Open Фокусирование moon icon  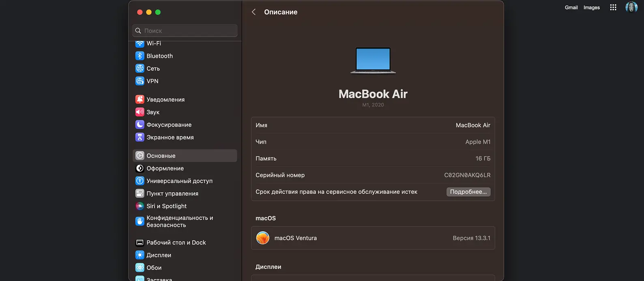[140, 125]
